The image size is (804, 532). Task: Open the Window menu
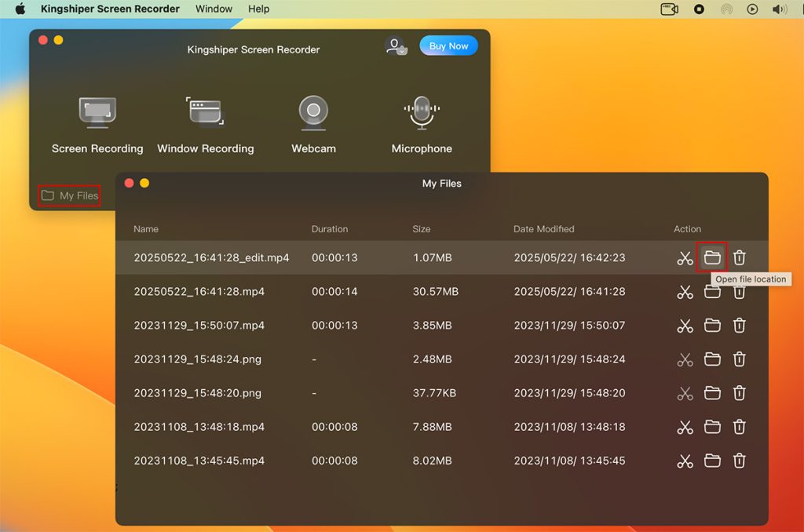[214, 9]
